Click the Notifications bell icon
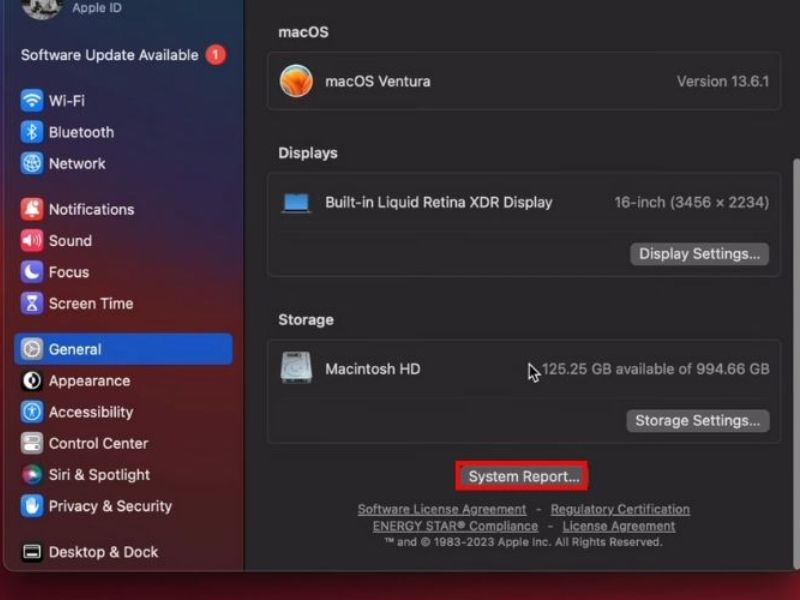The height and width of the screenshot is (600, 800). [32, 209]
